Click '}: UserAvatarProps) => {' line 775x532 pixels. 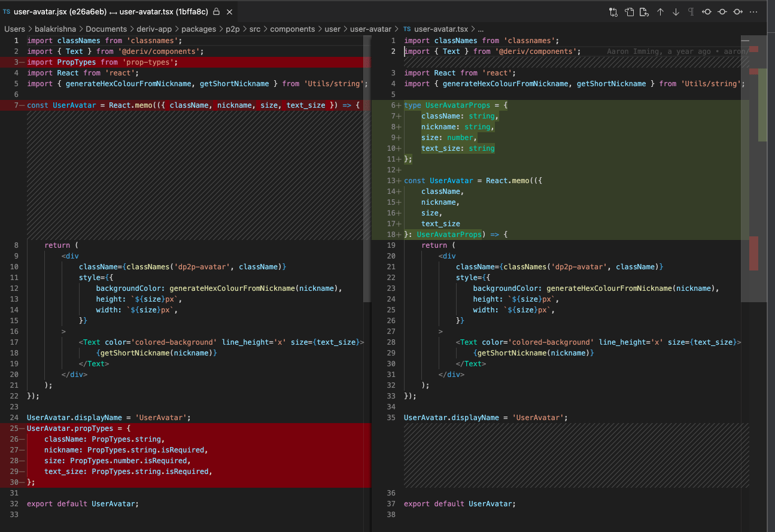[x=456, y=235]
